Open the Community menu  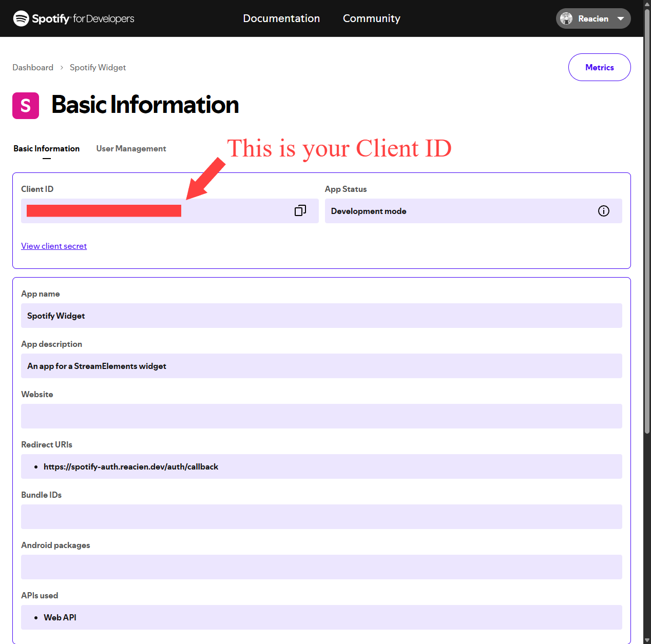point(371,18)
